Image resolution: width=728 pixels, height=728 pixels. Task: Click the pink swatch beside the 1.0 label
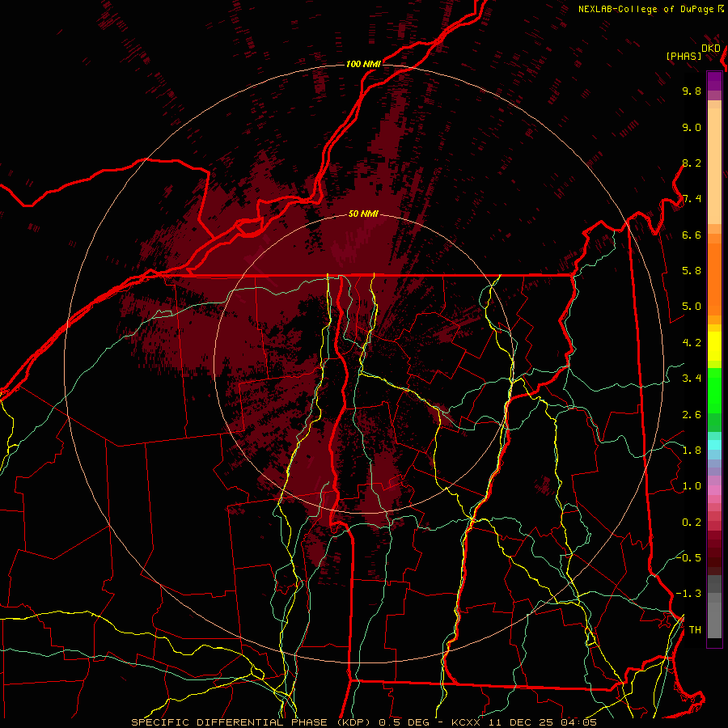pos(714,489)
